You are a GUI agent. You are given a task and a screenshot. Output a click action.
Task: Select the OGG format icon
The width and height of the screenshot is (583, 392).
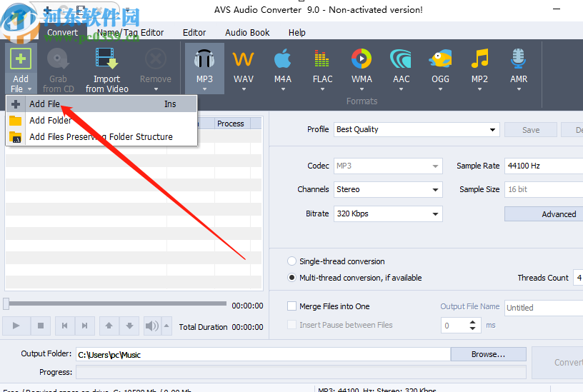click(x=440, y=59)
